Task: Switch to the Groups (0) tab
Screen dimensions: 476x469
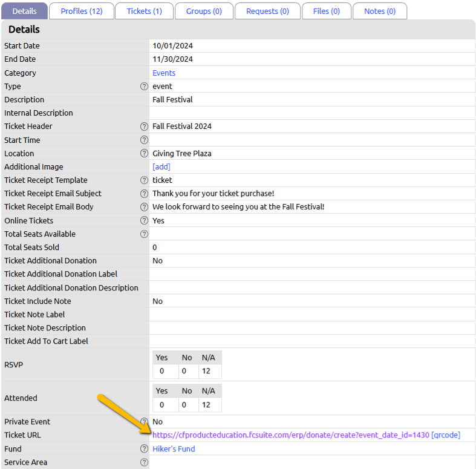Action: pos(204,11)
